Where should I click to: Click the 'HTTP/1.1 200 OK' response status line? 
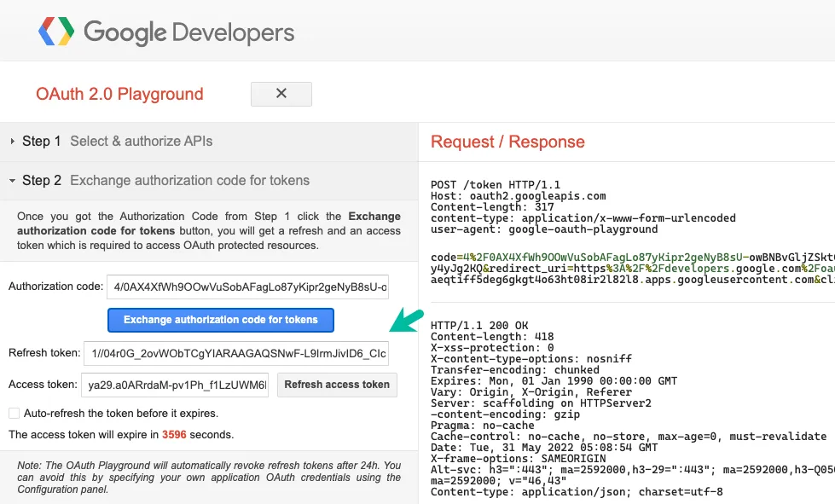coord(479,326)
